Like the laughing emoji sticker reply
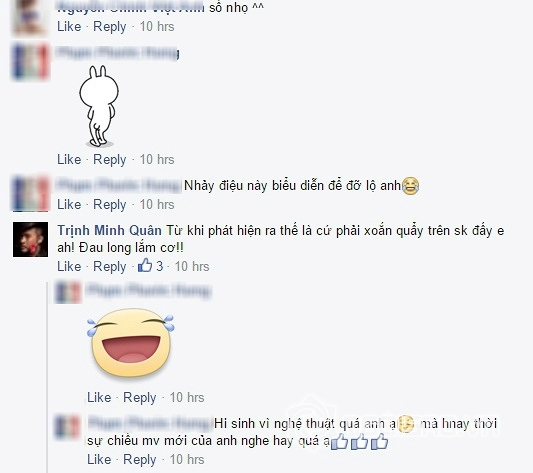The height and width of the screenshot is (473, 533). (99, 397)
